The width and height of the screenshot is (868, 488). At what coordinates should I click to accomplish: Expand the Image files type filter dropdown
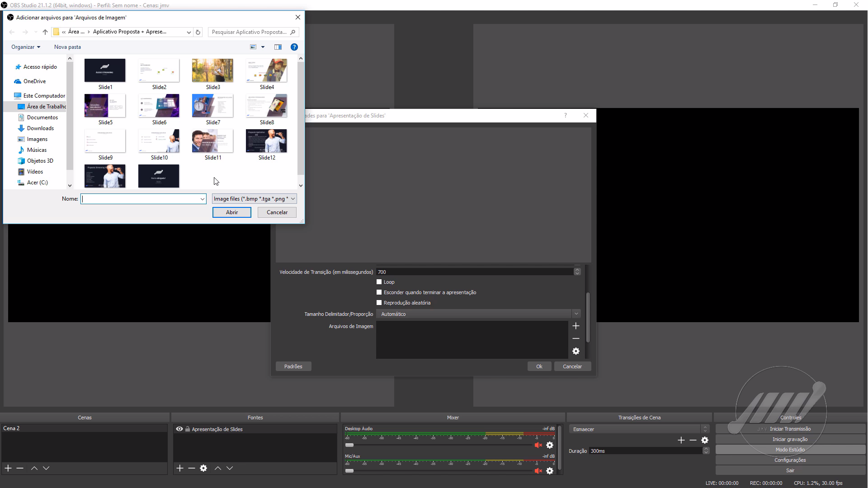click(254, 199)
